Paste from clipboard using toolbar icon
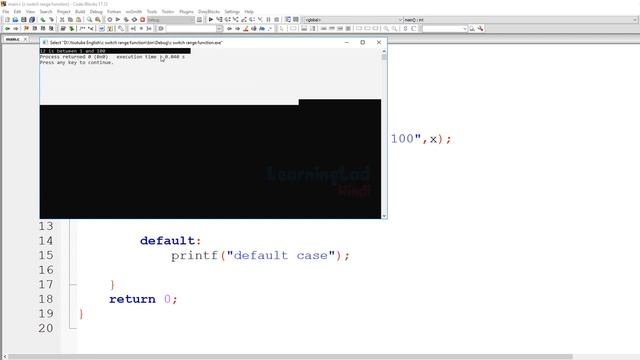Viewport: 640px width, 360px height. [x=78, y=20]
